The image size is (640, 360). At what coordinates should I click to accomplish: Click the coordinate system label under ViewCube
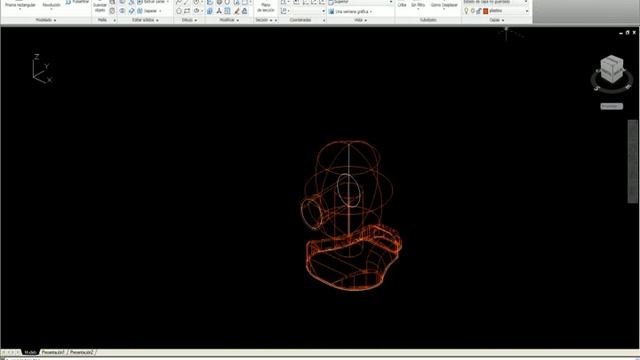[x=611, y=106]
